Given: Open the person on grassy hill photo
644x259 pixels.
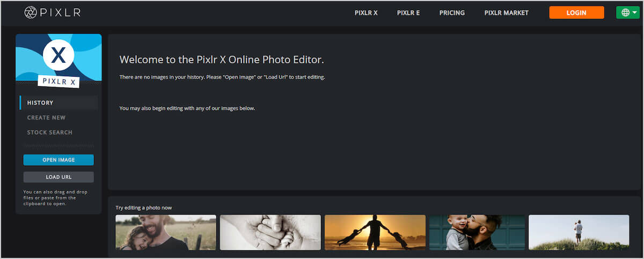Looking at the screenshot, I should point(579,232).
